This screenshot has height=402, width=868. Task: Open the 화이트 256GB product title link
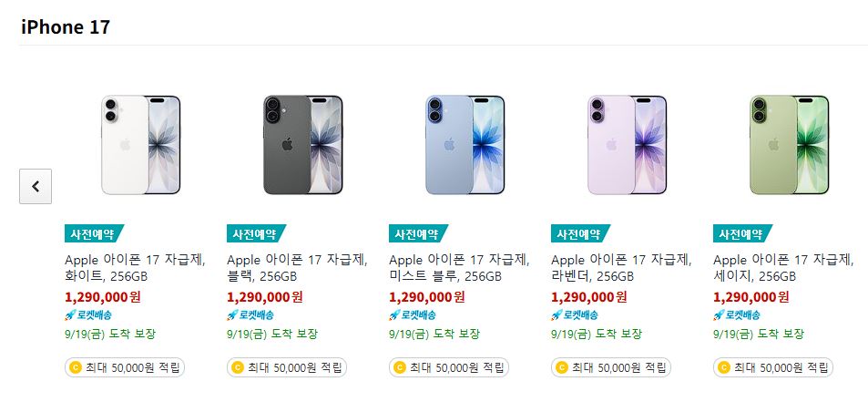click(135, 267)
